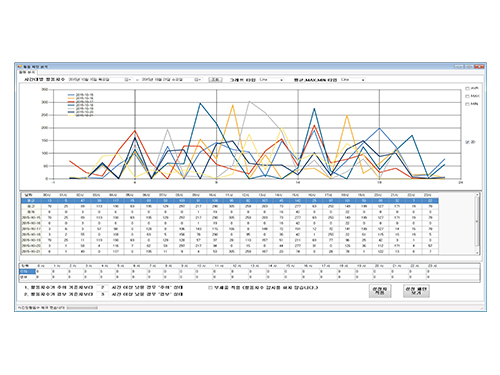
Task: Enable the MAX checkbox beside the chart
Action: tap(467, 96)
